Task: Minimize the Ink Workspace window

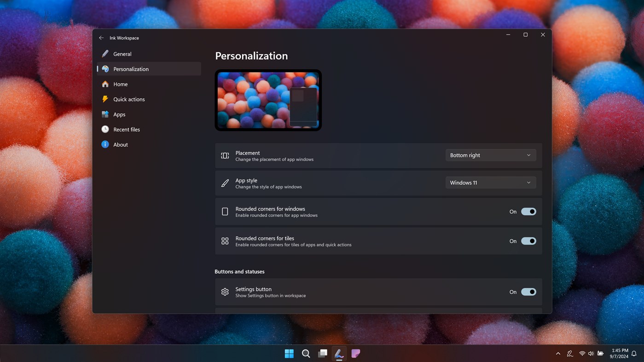Action: pyautogui.click(x=508, y=35)
